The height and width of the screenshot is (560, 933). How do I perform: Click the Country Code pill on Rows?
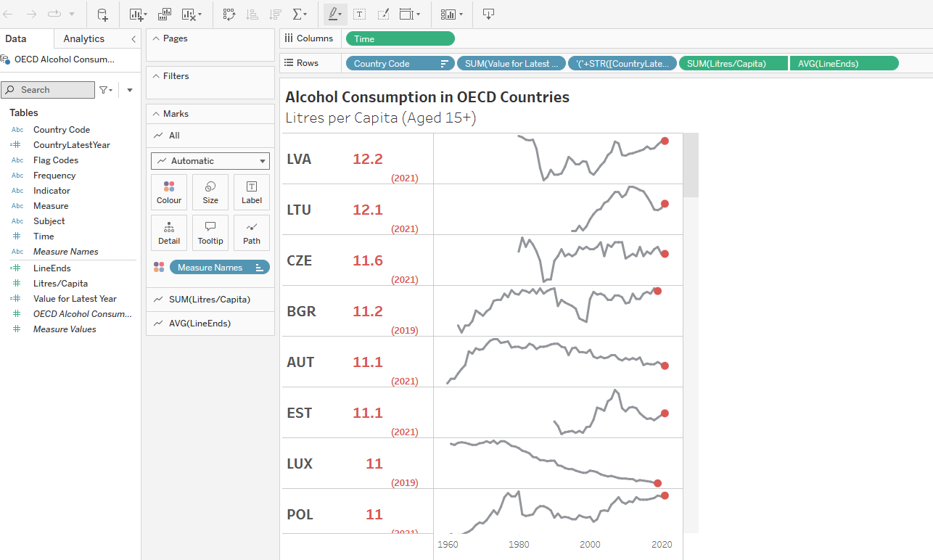click(400, 64)
